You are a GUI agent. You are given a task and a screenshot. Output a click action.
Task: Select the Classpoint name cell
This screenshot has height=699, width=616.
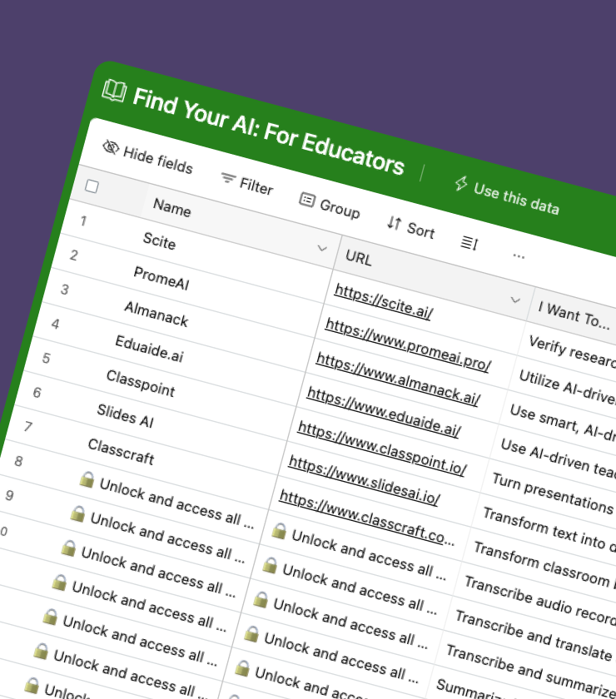tap(141, 384)
